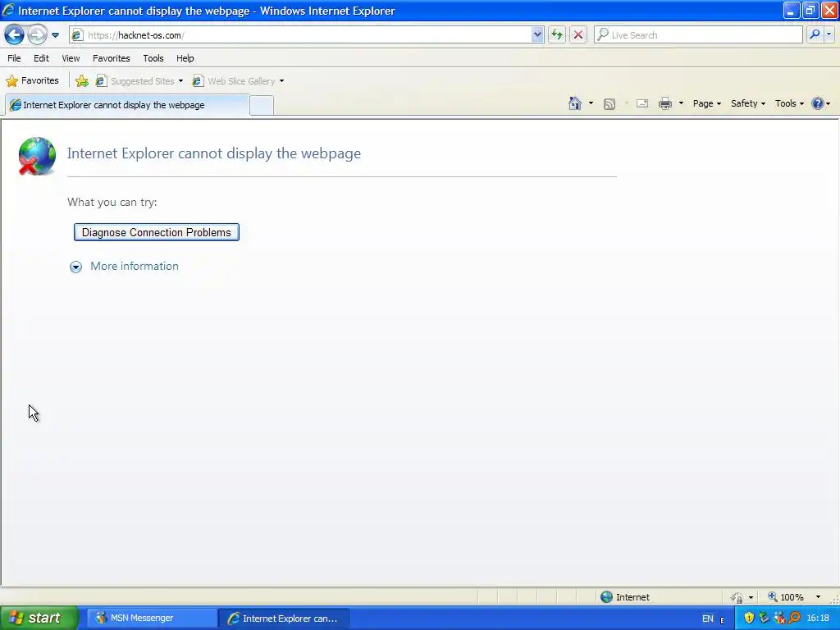The width and height of the screenshot is (840, 630).
Task: Click the yellow security shield tray icon
Action: pos(749,618)
